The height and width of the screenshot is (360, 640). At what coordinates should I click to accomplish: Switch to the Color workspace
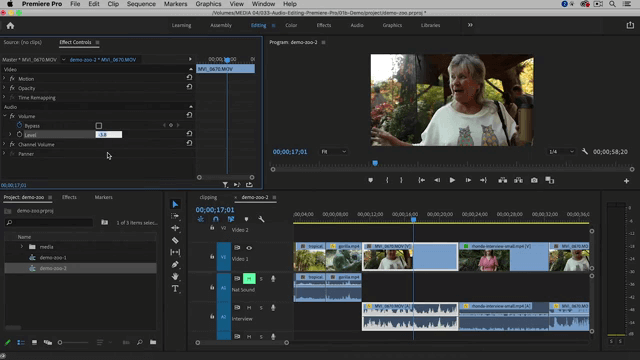(291, 25)
